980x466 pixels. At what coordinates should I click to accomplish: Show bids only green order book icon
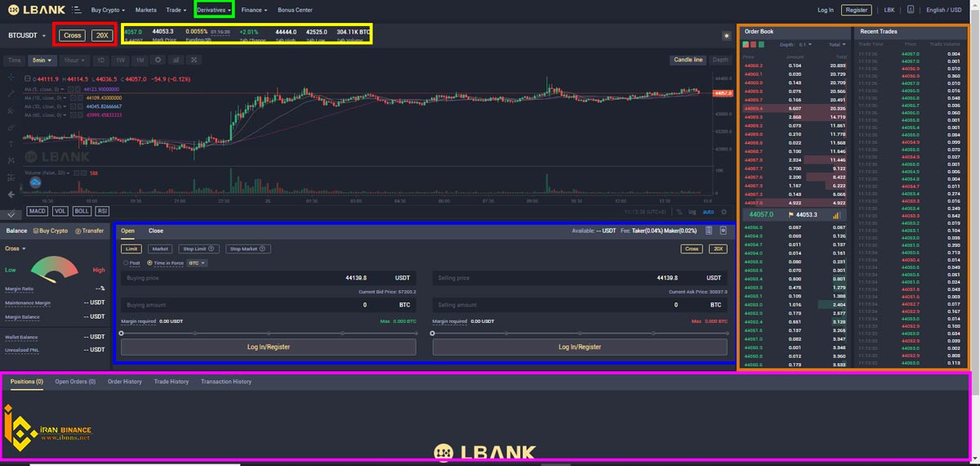(762, 44)
